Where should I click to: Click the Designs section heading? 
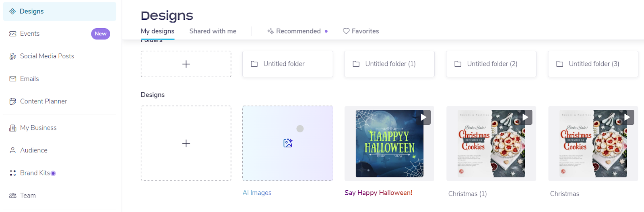click(x=153, y=95)
